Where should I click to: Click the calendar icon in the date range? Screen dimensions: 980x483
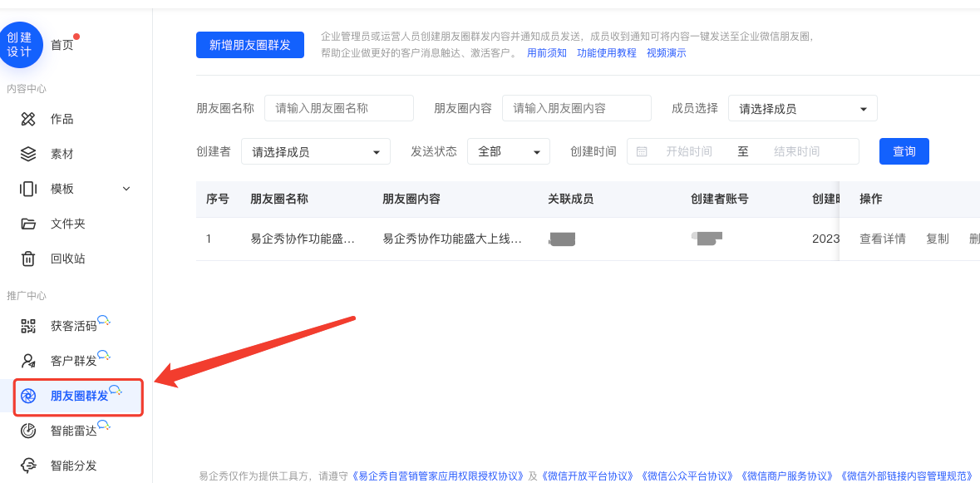pos(642,151)
